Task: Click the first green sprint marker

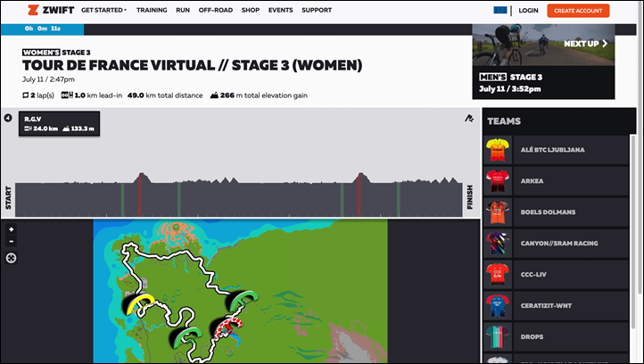Action: click(x=122, y=200)
